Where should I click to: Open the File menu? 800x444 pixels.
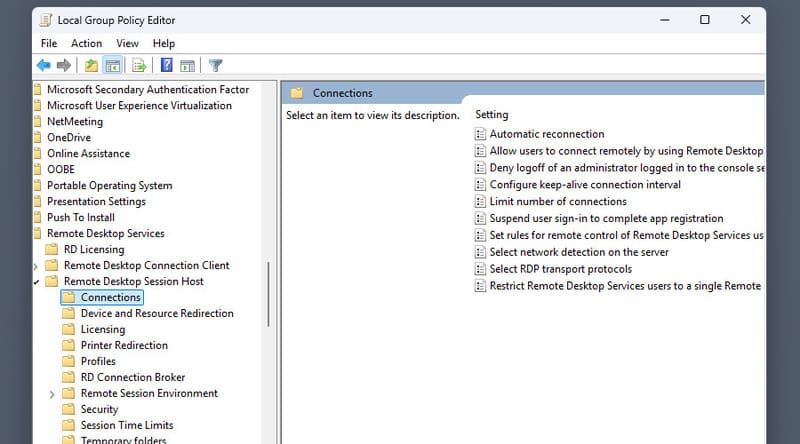pos(49,43)
